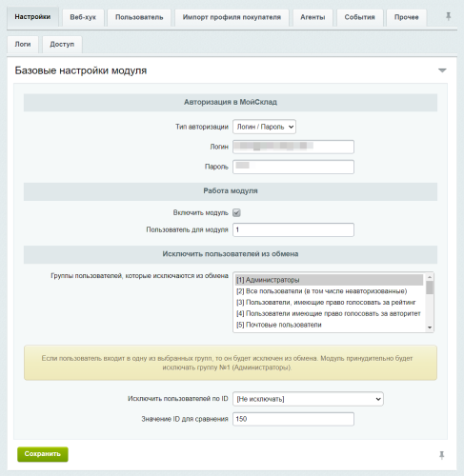Viewport: 464px width, 476px height.
Task: Switch to the Агенты tab
Action: 313,17
